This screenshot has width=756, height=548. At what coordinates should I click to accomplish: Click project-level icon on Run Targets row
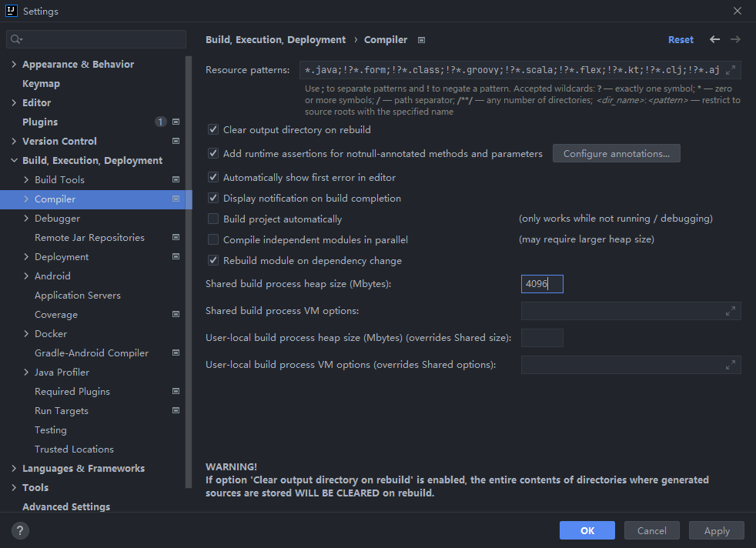(x=176, y=411)
